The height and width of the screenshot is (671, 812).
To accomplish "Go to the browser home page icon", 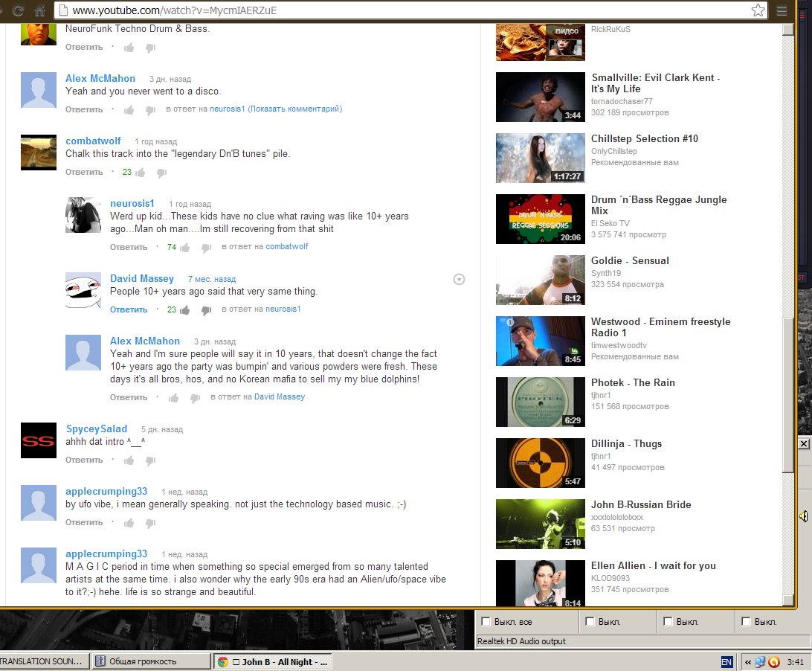I will pyautogui.click(x=40, y=10).
